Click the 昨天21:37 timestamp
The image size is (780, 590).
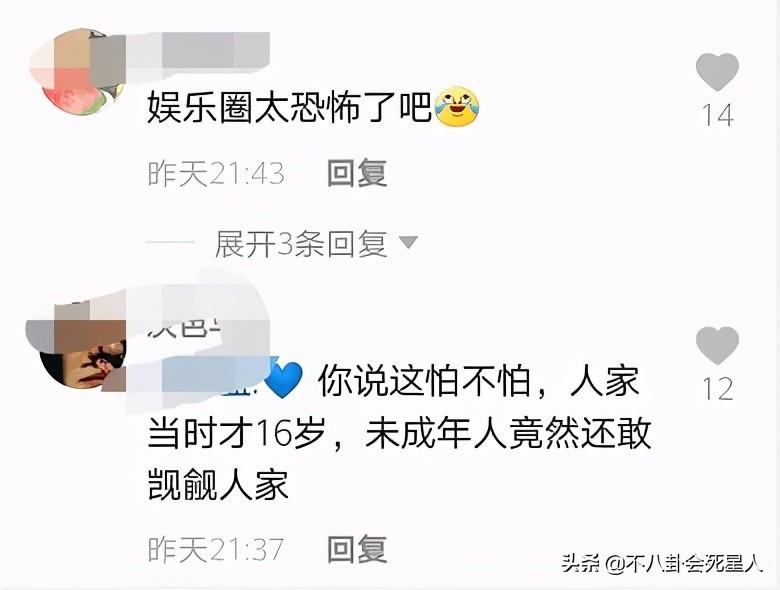coord(216,549)
